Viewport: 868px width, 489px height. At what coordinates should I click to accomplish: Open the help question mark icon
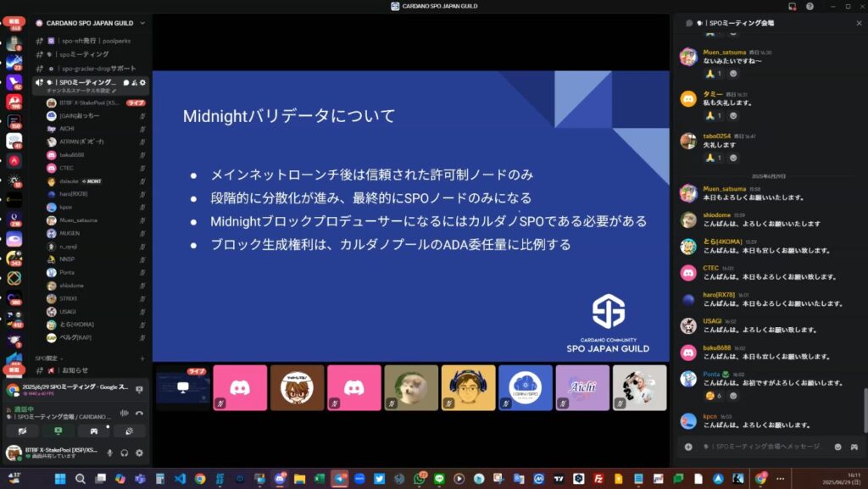pyautogui.click(x=810, y=6)
